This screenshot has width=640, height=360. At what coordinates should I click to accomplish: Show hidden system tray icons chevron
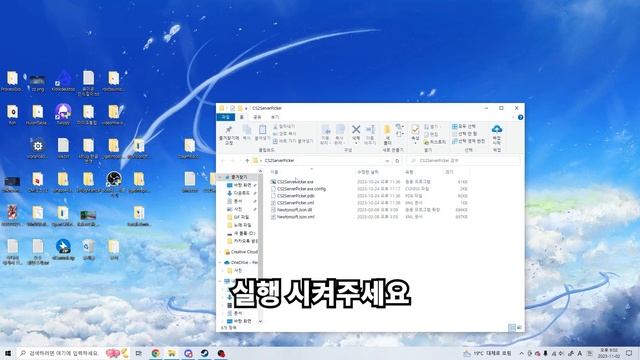(521, 353)
